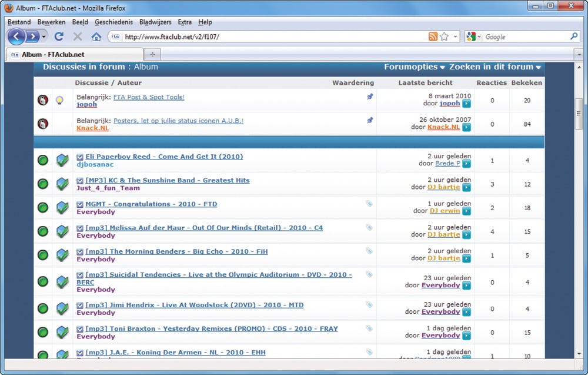This screenshot has width=588, height=375.
Task: Go back with the browser Back arrow
Action: pyautogui.click(x=16, y=36)
